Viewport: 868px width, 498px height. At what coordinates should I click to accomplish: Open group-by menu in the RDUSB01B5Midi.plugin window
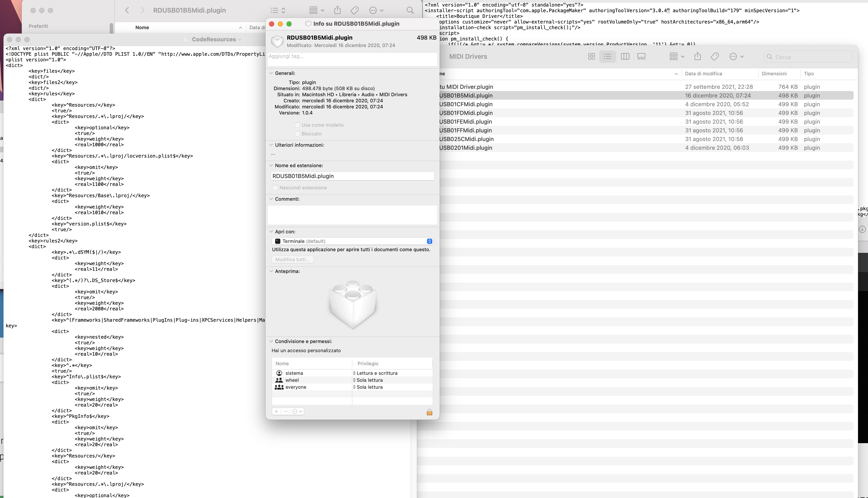317,10
